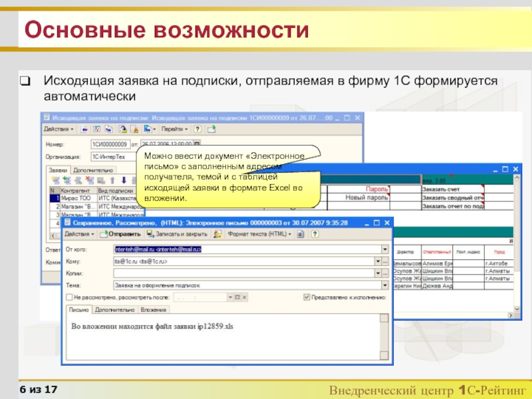This screenshot has width=532, height=399.
Task: Open the Вложения tab
Action: pos(154,310)
